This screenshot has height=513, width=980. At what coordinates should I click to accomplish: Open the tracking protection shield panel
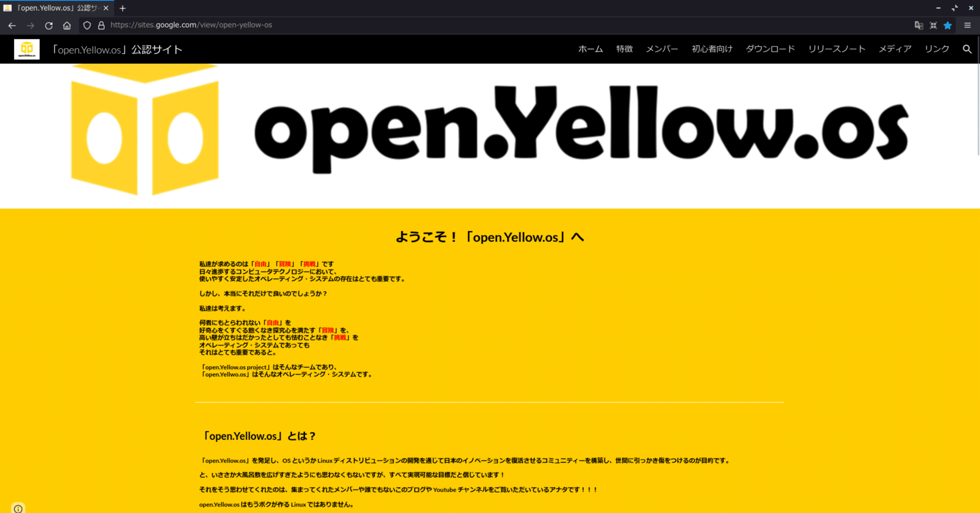pos(87,25)
